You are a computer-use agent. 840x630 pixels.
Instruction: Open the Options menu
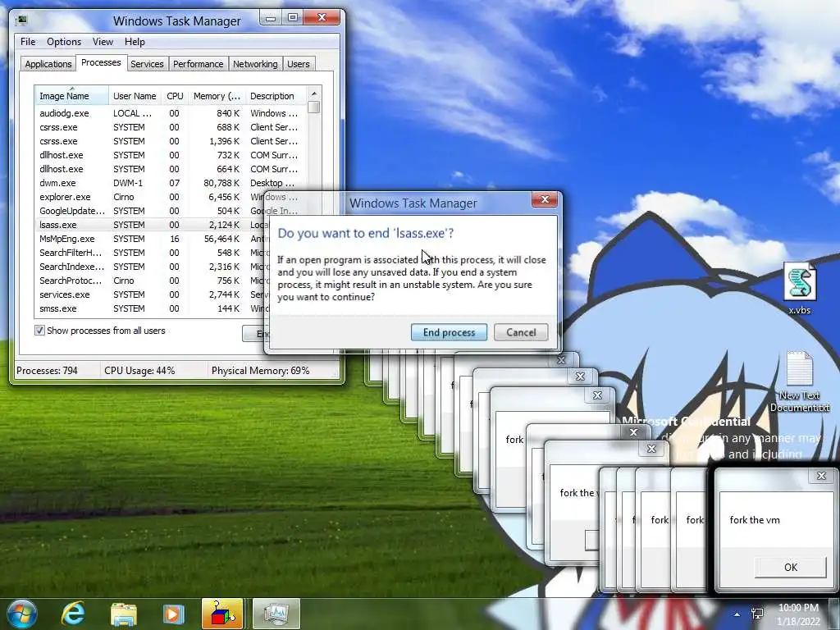[64, 42]
